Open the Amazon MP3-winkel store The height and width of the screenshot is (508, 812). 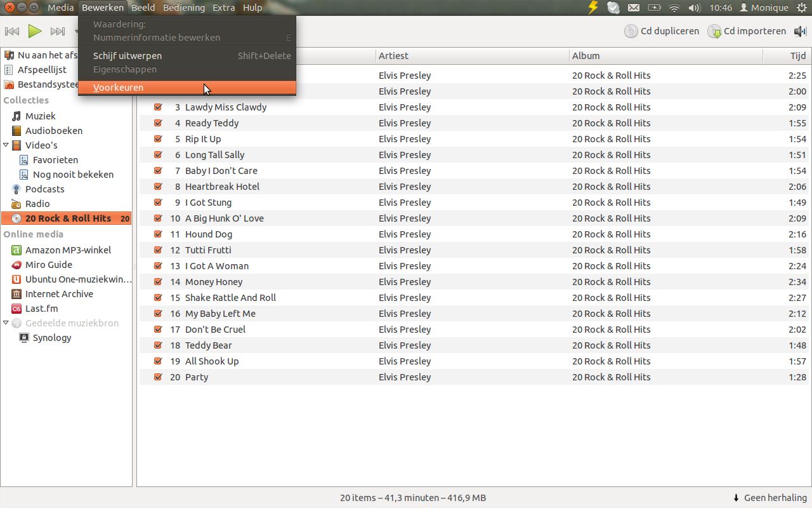[x=68, y=250]
